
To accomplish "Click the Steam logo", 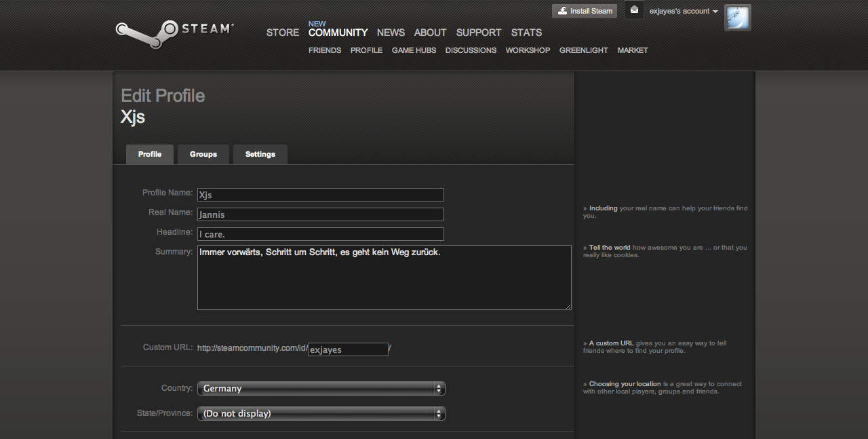I will tap(174, 34).
